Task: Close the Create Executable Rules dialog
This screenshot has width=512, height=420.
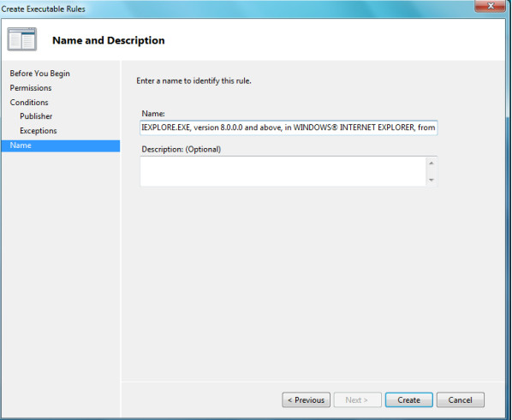Action: 490,6
